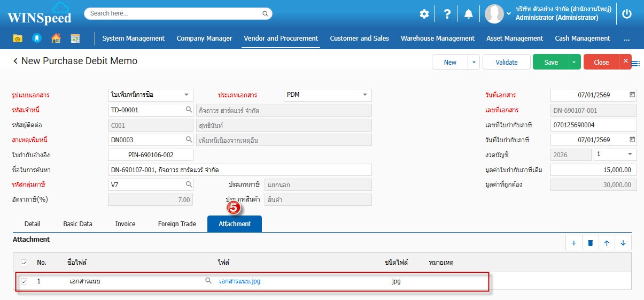Click the settings gear icon
This screenshot has height=300, width=644.
tap(424, 14)
